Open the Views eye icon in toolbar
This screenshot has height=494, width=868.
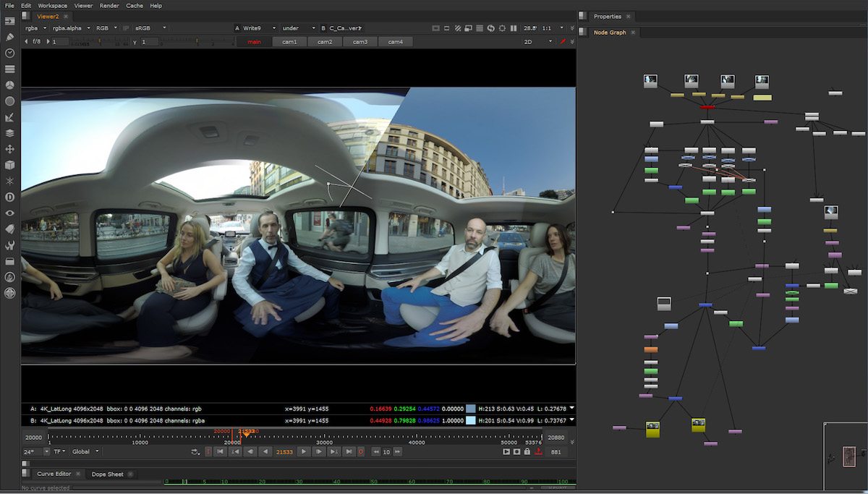(x=10, y=213)
